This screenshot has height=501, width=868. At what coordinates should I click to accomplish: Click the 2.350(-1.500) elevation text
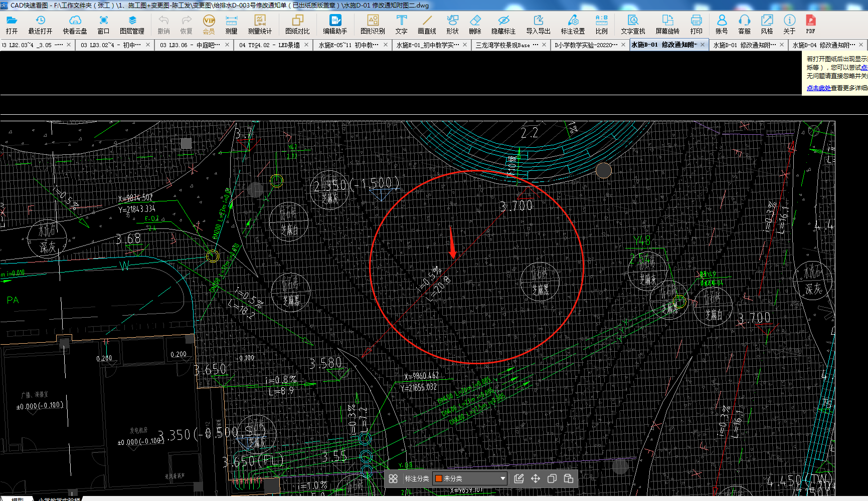coord(357,184)
